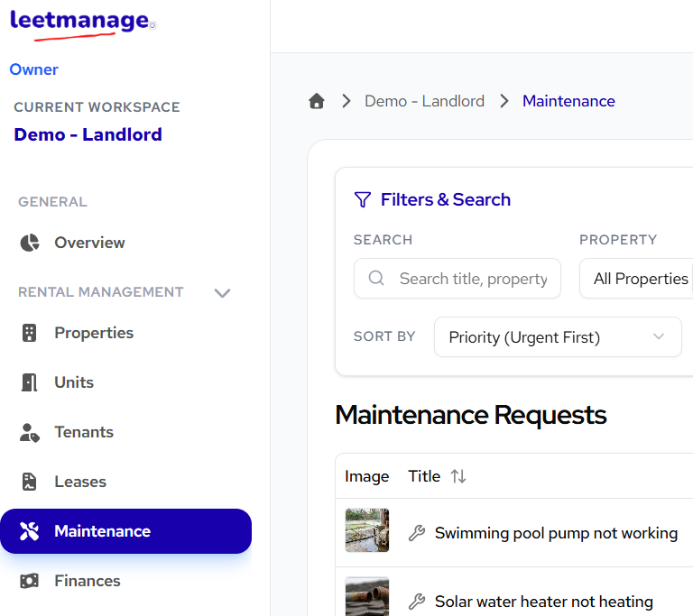Click the GENERAL section label

(52, 202)
